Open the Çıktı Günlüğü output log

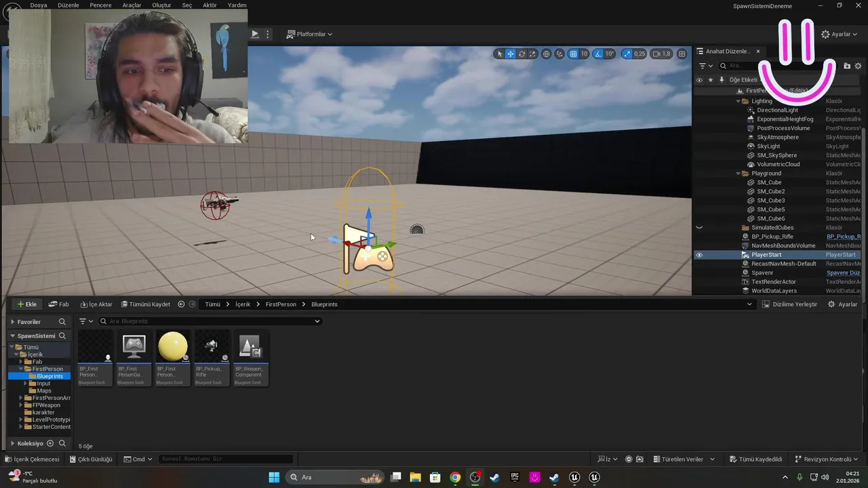click(91, 459)
